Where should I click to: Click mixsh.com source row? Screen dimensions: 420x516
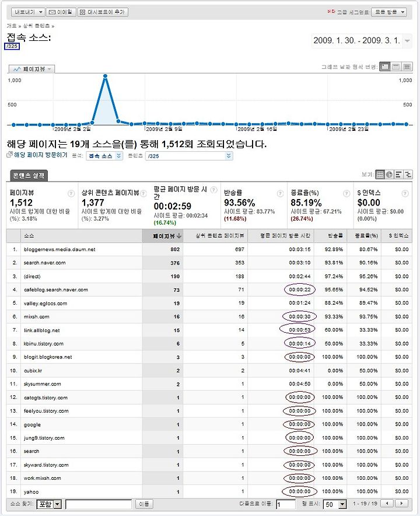209,316
